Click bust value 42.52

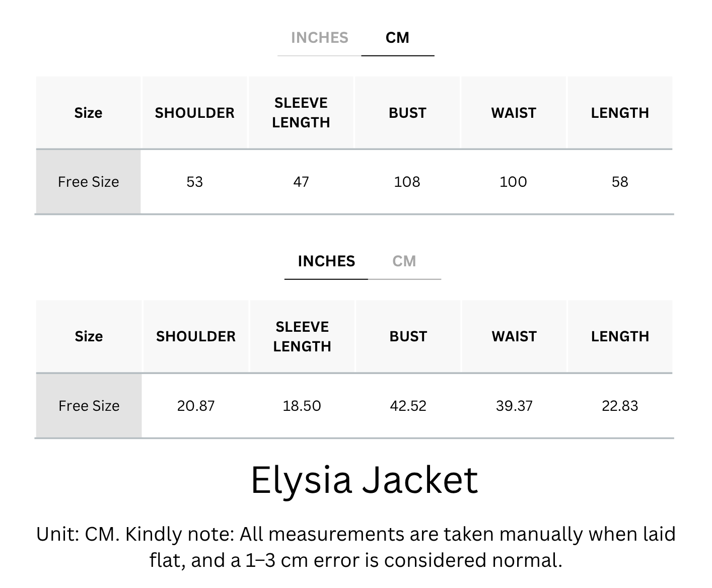[408, 406]
